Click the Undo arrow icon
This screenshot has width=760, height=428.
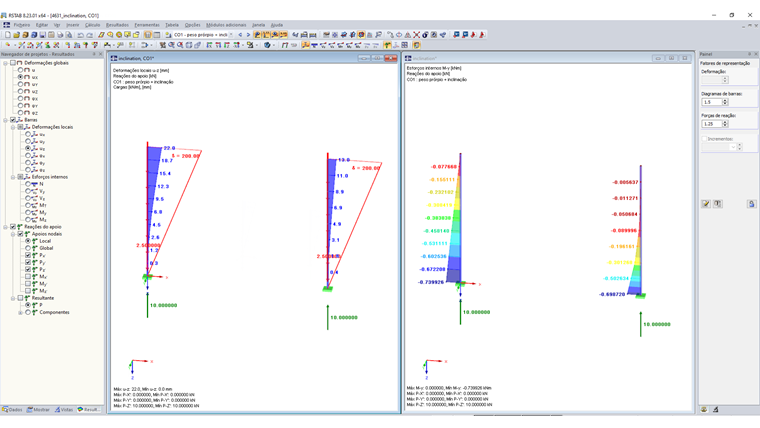(80, 35)
